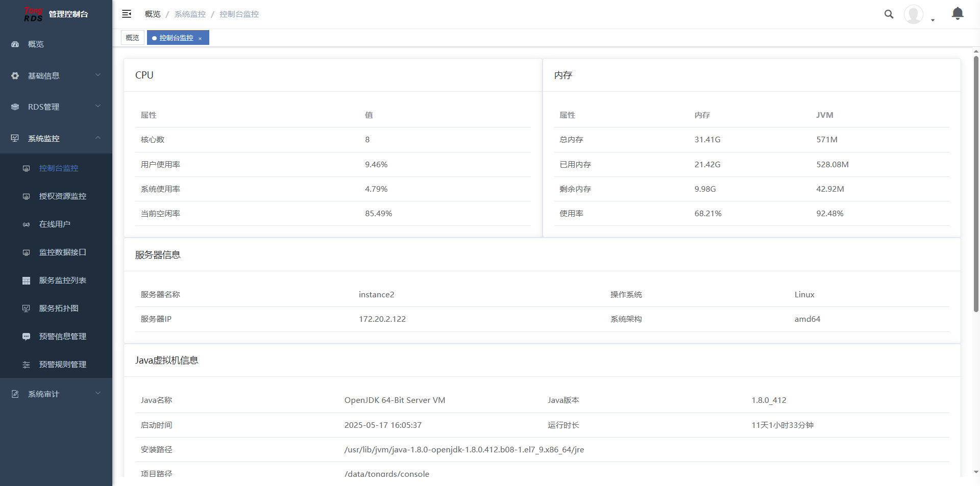
Task: Click the scrollbar down arrow
Action: (x=976, y=472)
